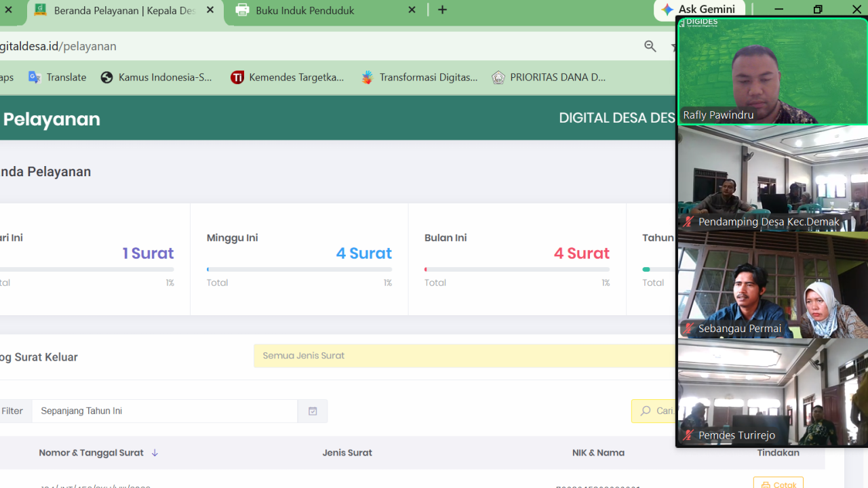Open the Translate bookmark
868x488 pixels.
[x=58, y=77]
